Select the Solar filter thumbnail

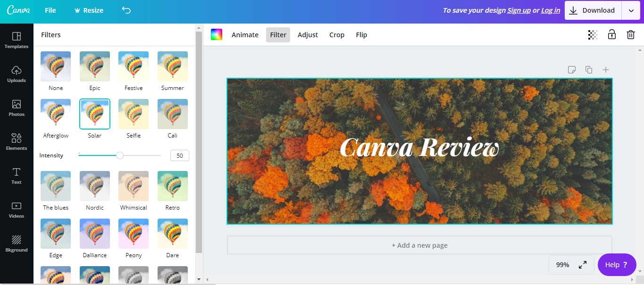click(95, 114)
